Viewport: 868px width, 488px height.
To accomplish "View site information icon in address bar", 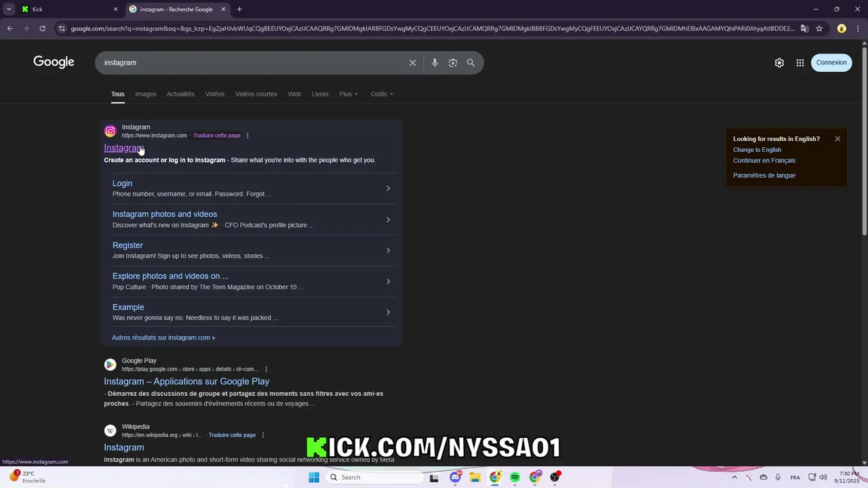I will click(62, 28).
